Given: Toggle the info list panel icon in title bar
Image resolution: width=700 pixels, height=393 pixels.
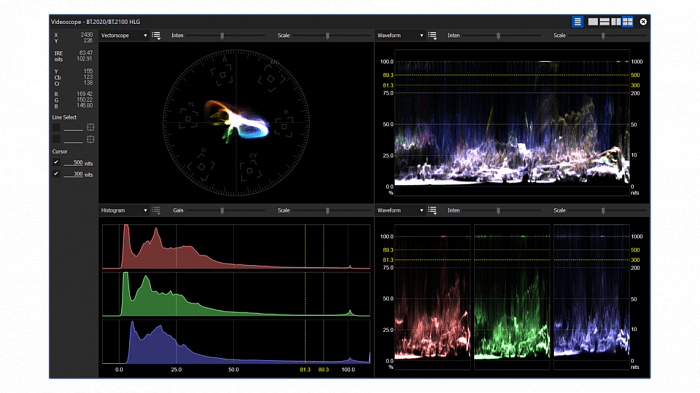Looking at the screenshot, I should [577, 21].
